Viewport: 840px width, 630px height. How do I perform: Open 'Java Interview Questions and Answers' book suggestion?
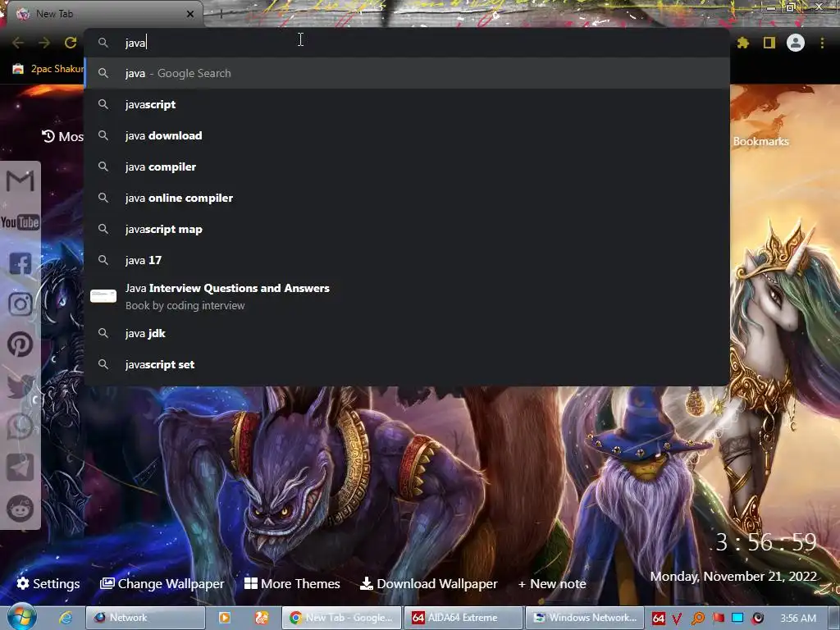pos(407,296)
